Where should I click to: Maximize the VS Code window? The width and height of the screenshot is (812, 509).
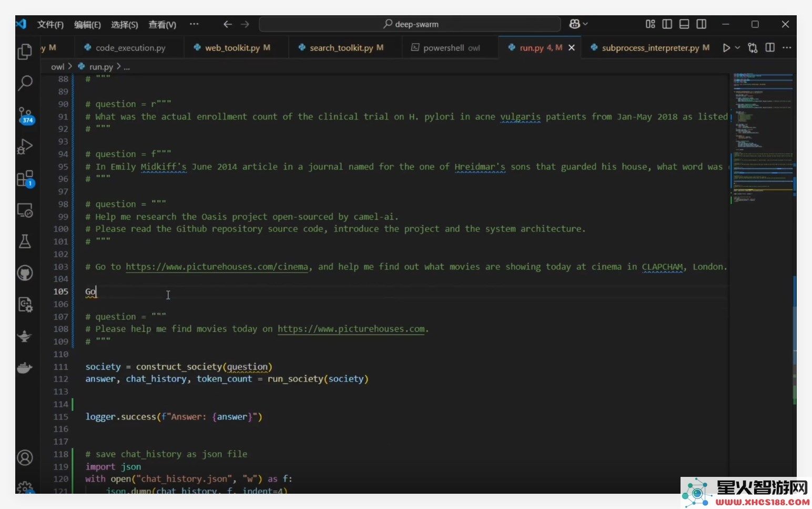coord(755,24)
